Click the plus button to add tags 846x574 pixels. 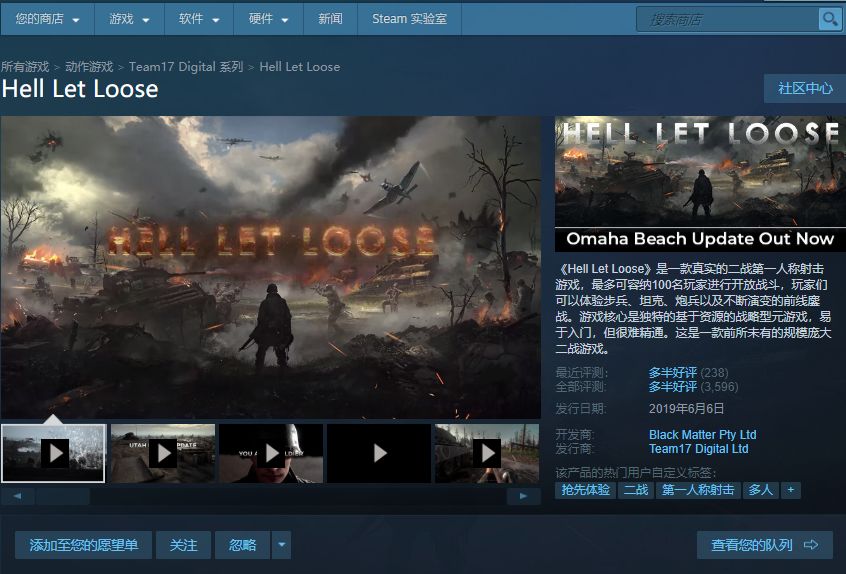(x=790, y=490)
